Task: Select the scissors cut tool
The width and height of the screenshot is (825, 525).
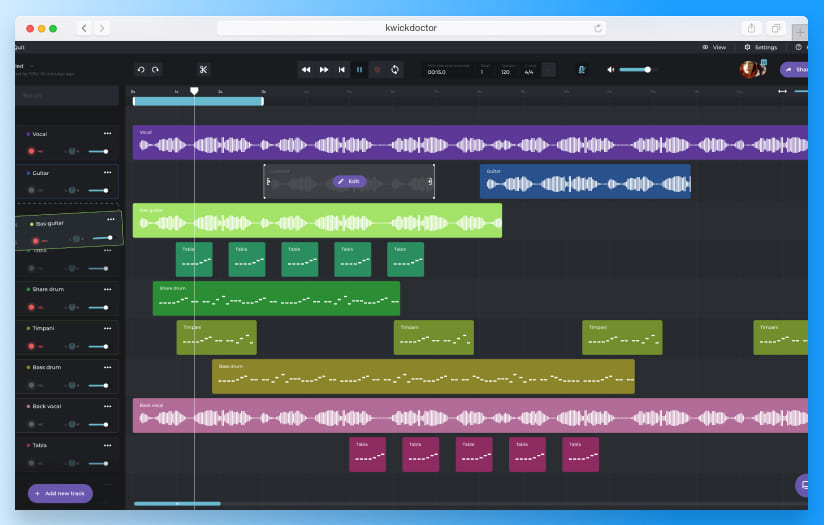Action: tap(203, 69)
